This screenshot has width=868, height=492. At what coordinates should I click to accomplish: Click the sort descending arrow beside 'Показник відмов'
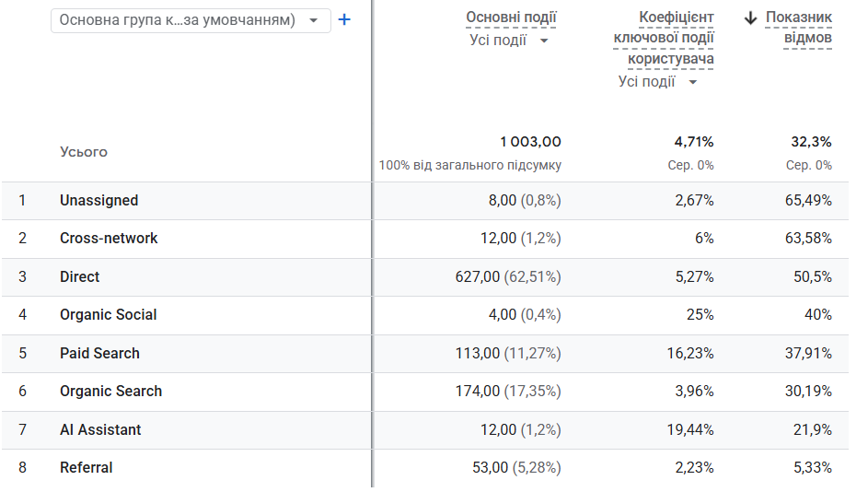click(750, 18)
